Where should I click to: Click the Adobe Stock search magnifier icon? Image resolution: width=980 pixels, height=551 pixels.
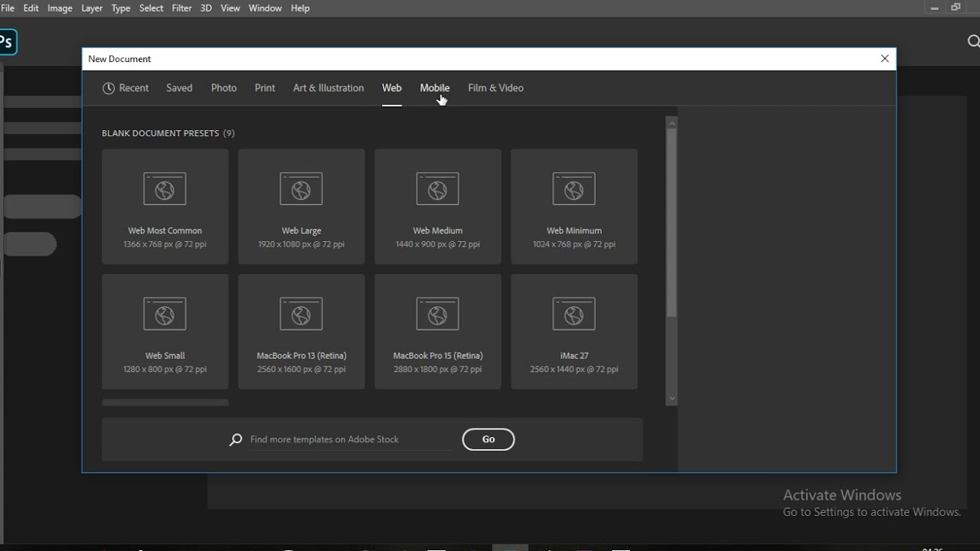236,439
